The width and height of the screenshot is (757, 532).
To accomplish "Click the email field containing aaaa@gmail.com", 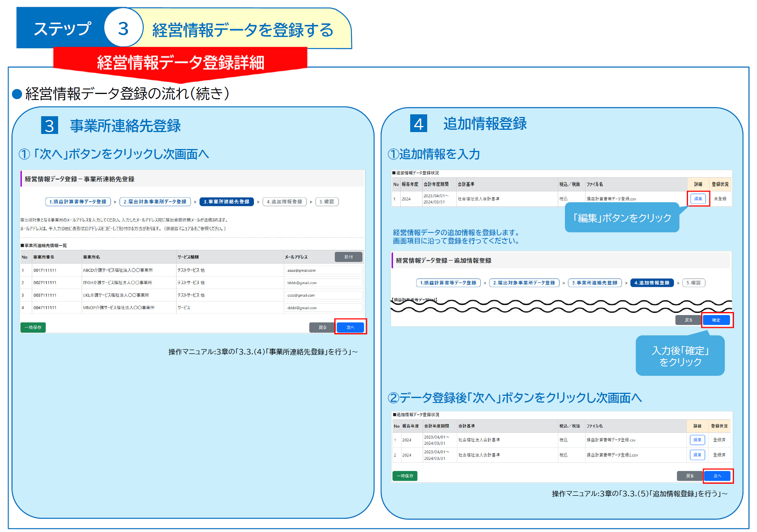I will 323,270.
